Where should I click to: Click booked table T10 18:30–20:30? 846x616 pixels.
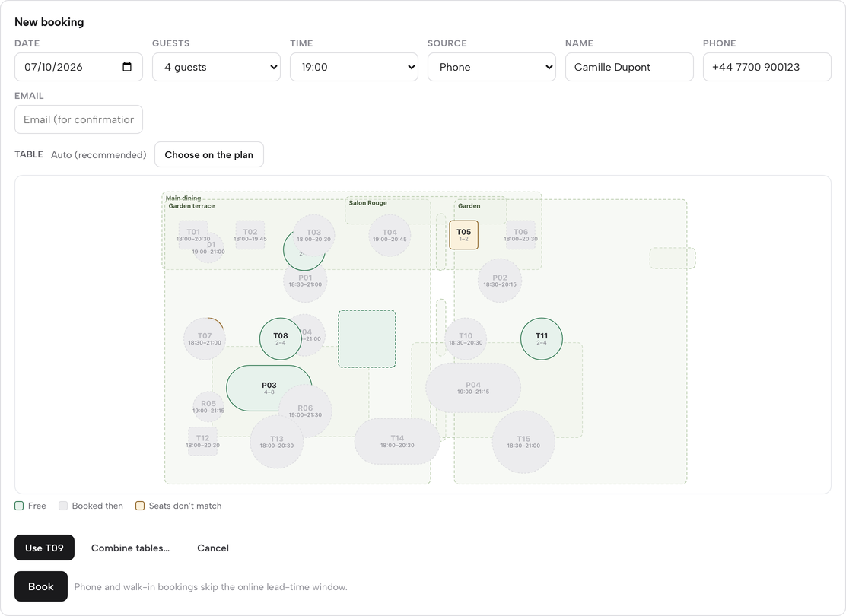[466, 338]
